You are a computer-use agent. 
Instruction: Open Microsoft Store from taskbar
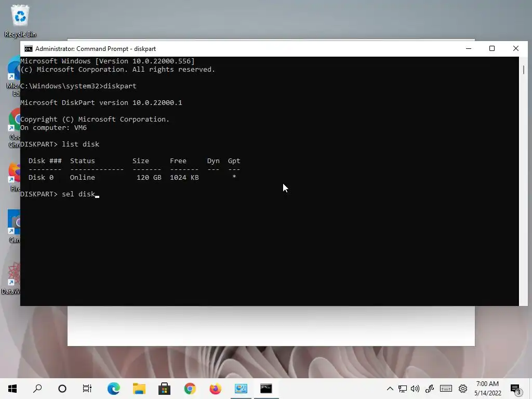click(x=165, y=389)
